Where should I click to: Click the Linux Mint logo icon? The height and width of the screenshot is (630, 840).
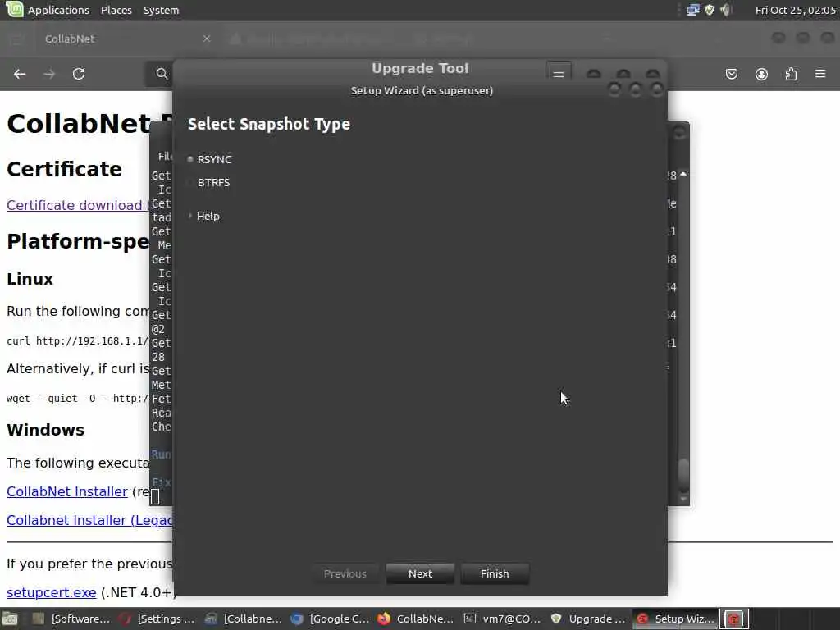tap(15, 9)
